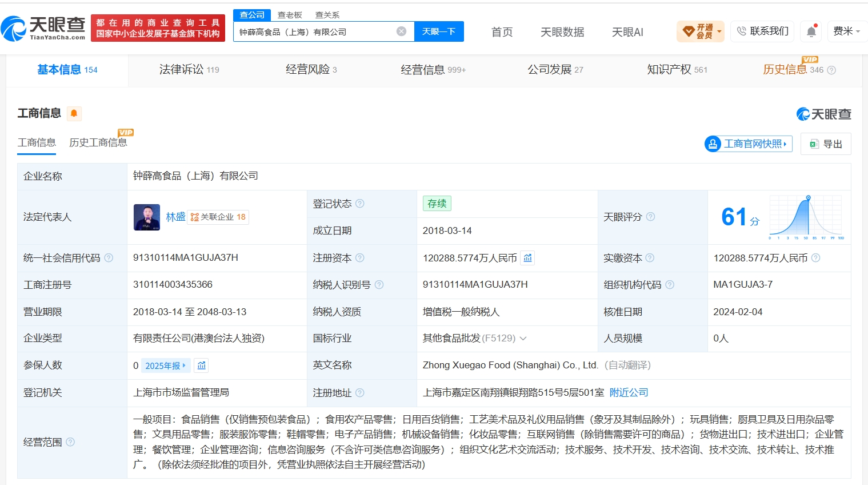The width and height of the screenshot is (868, 485).
Task: Open help icon next to 注册资本 label
Action: point(360,258)
